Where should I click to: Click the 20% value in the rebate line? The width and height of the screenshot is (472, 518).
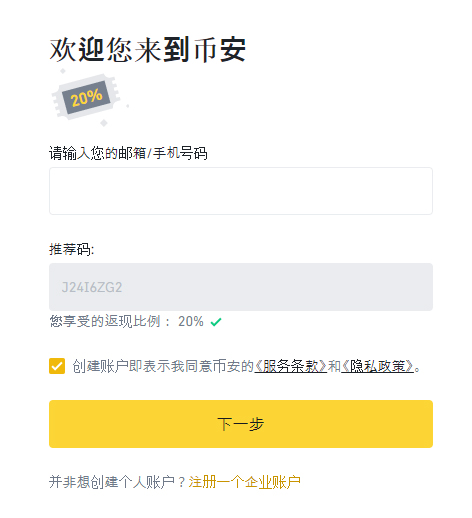click(x=191, y=321)
